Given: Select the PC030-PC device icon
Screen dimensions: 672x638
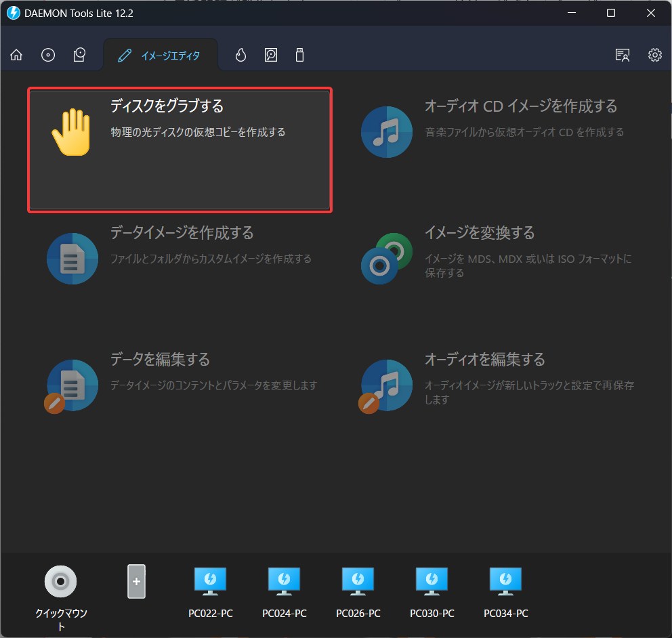Looking at the screenshot, I should pyautogui.click(x=432, y=581).
